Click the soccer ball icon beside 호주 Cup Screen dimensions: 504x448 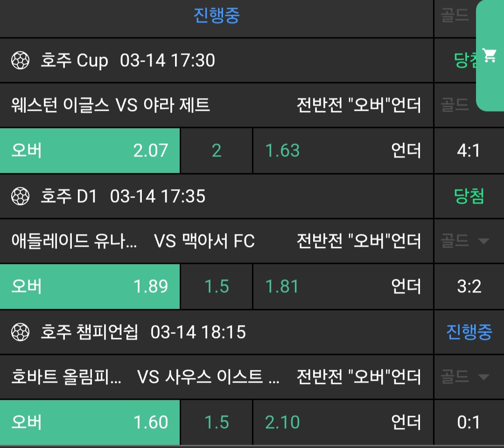[20, 61]
